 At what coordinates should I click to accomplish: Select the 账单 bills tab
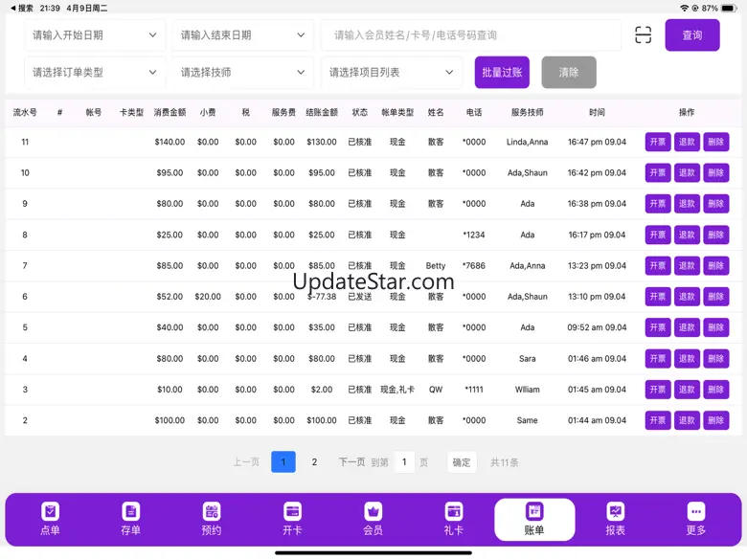tap(534, 520)
